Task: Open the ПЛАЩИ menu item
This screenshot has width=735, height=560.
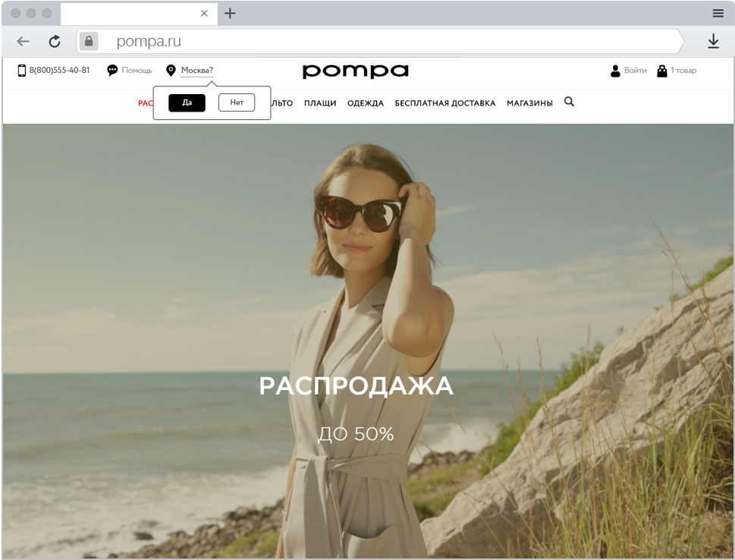Action: (320, 103)
